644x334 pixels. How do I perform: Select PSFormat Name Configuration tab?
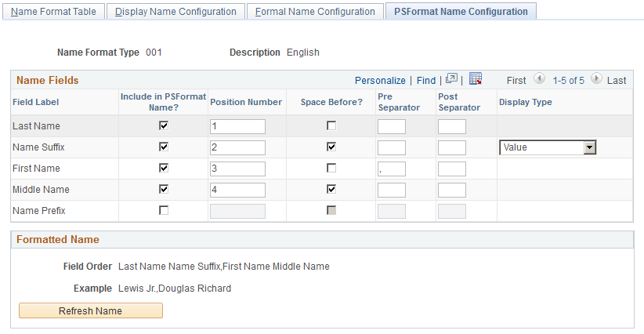tap(461, 12)
